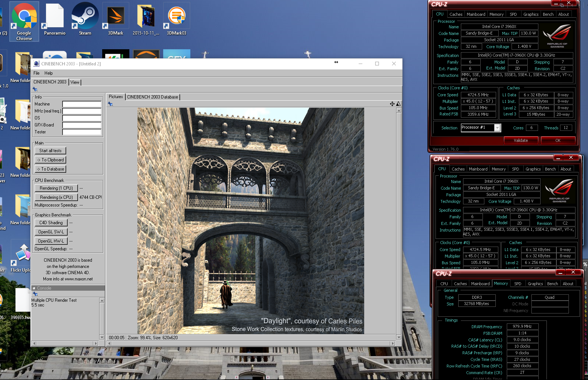The width and height of the screenshot is (588, 380).
Task: Select the Pictures tab
Action: pyautogui.click(x=116, y=97)
